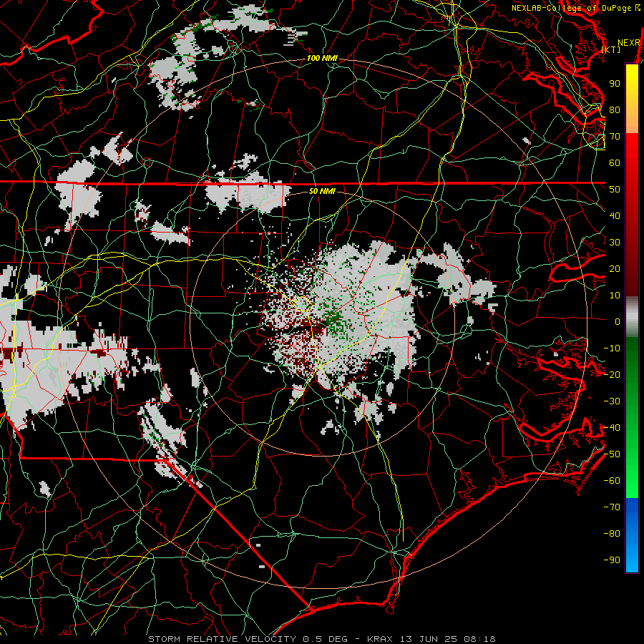Image resolution: width=644 pixels, height=644 pixels.
Task: Select the positive 70 value on velocity scale
Action: 615,137
